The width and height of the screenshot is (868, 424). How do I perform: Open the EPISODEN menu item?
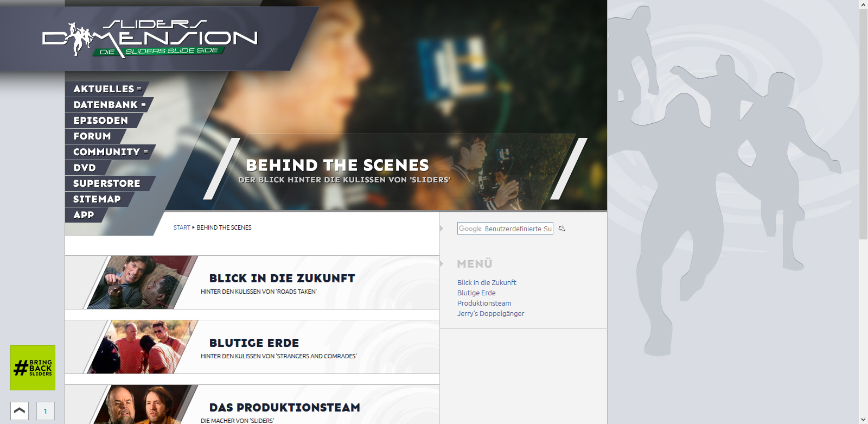101,121
